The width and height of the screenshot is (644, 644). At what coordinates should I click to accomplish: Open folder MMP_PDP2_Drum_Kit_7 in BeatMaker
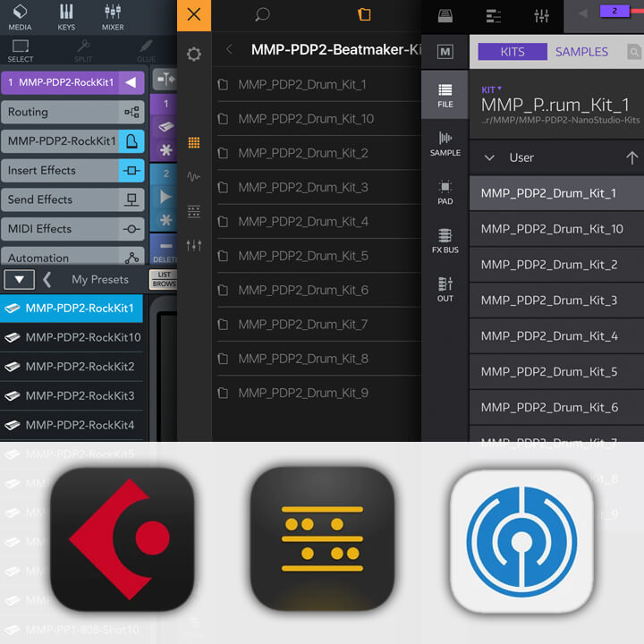(318, 325)
